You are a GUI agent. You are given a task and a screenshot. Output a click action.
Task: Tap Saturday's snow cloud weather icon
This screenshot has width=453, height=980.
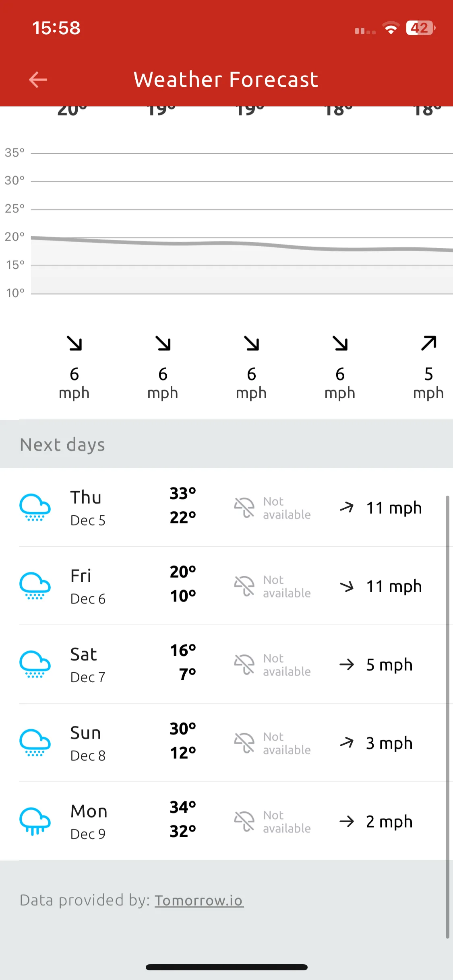click(35, 664)
